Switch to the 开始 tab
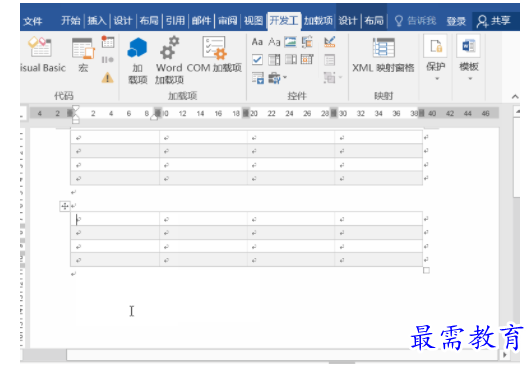The height and width of the screenshot is (369, 532). tap(71, 21)
